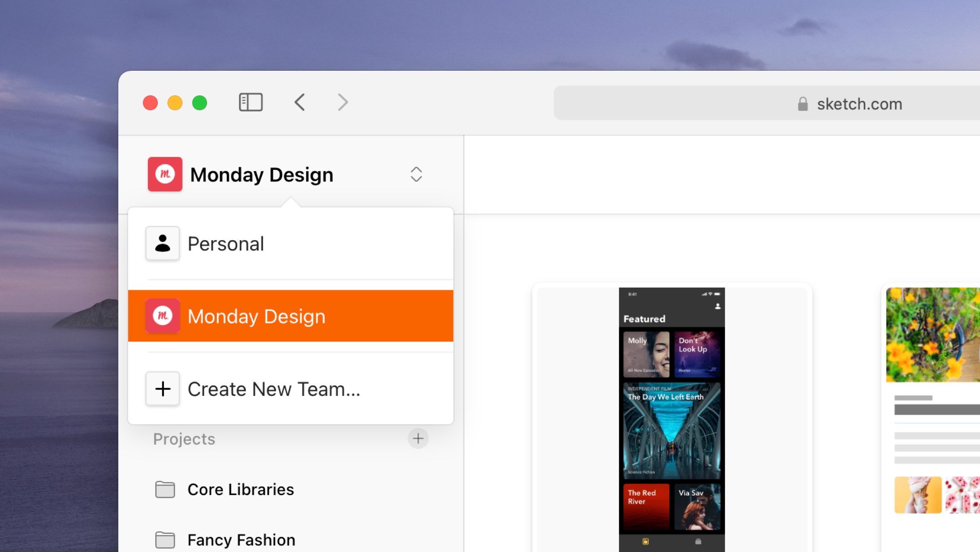Click the lock icon in address bar
This screenshot has width=980, height=552.
801,103
